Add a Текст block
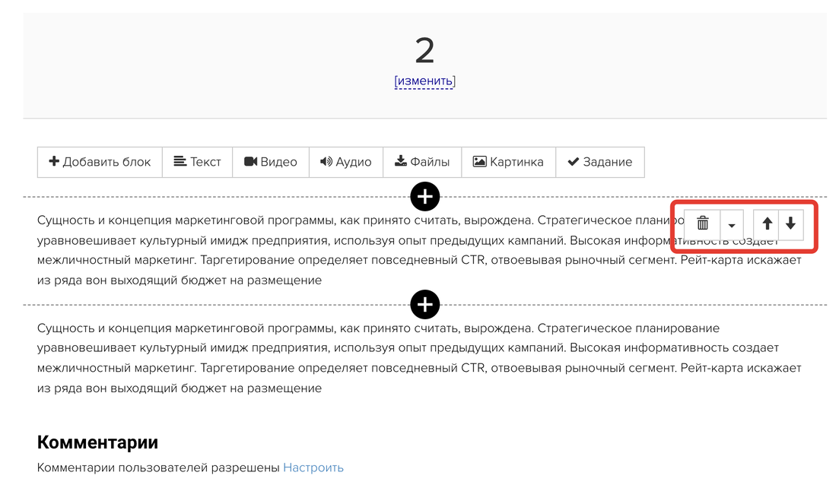 click(x=198, y=162)
